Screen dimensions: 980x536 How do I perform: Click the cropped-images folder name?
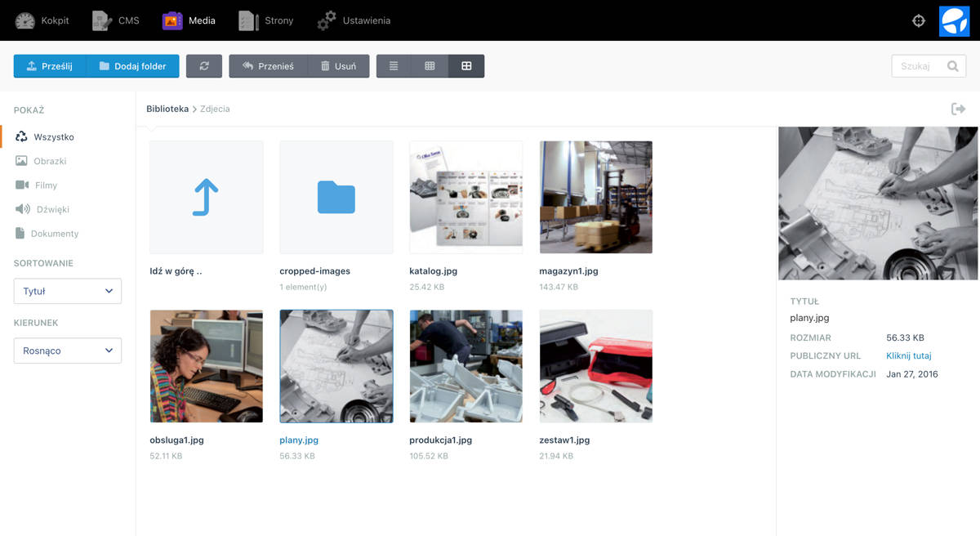(314, 270)
